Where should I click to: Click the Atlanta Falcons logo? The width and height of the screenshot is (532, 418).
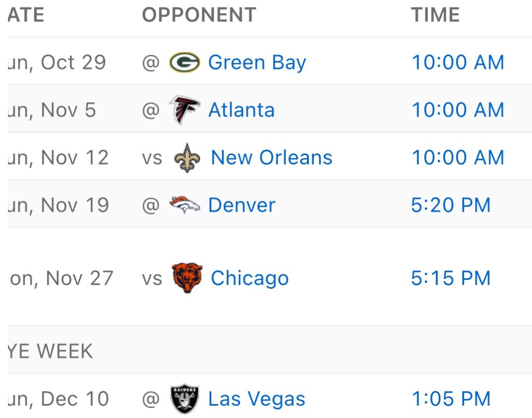184,110
